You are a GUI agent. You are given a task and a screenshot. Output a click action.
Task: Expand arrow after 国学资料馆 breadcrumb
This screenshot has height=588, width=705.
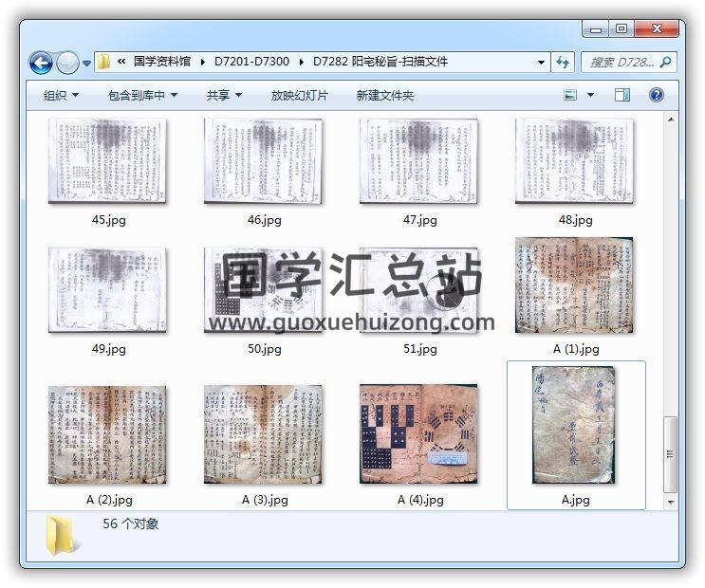(203, 62)
